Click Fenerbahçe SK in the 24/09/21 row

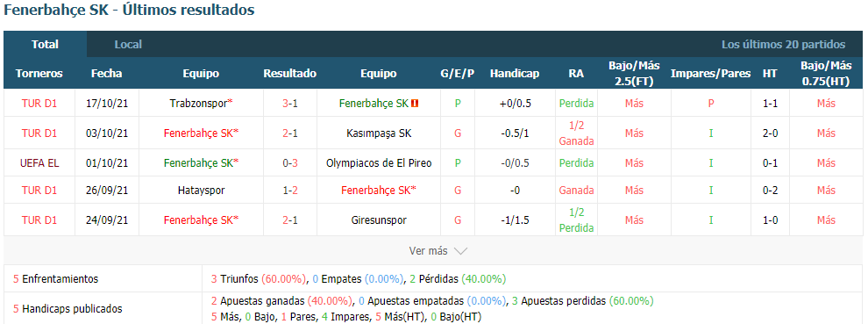(x=201, y=220)
